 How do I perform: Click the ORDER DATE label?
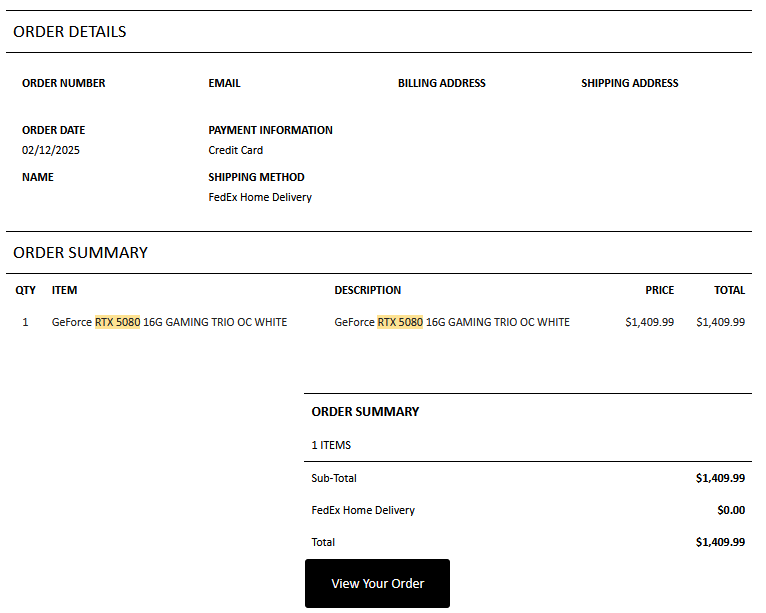[x=53, y=130]
